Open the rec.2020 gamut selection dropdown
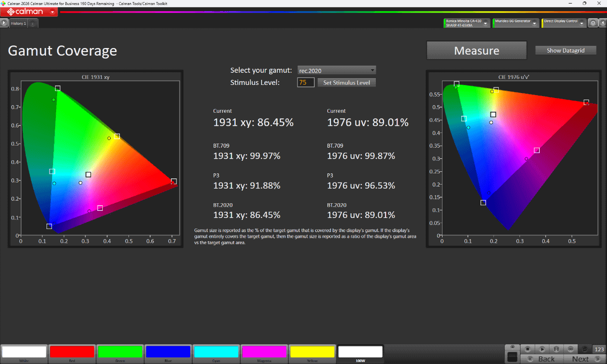 (336, 70)
